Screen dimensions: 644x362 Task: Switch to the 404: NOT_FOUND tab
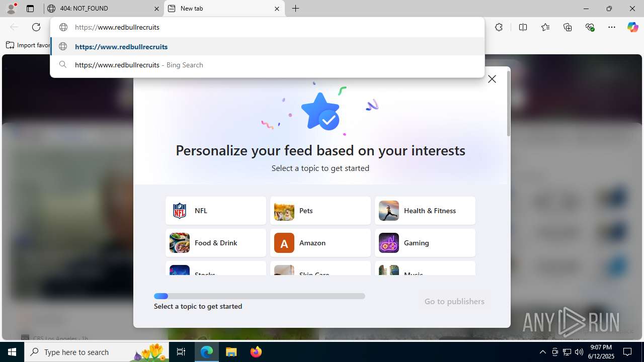[103, 9]
